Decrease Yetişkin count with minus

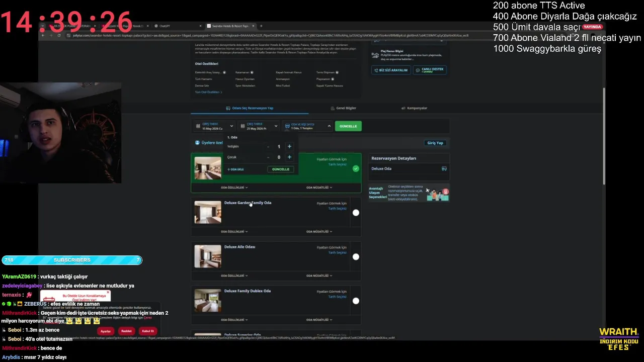(268, 147)
